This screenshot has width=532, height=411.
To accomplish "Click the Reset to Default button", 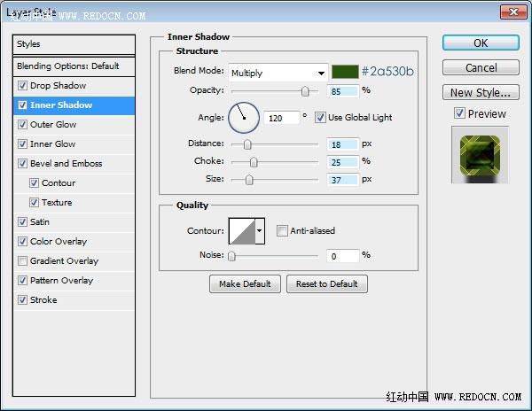I will pyautogui.click(x=326, y=284).
